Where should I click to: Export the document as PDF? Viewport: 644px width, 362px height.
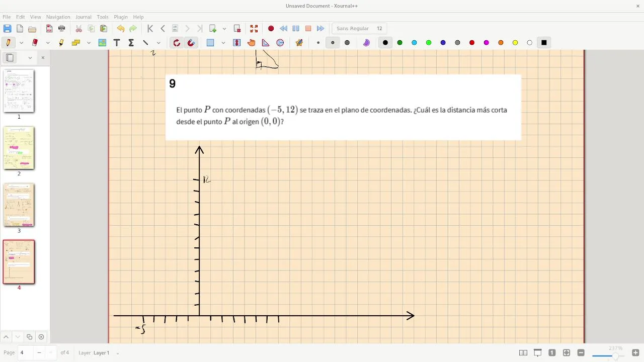tap(49, 29)
